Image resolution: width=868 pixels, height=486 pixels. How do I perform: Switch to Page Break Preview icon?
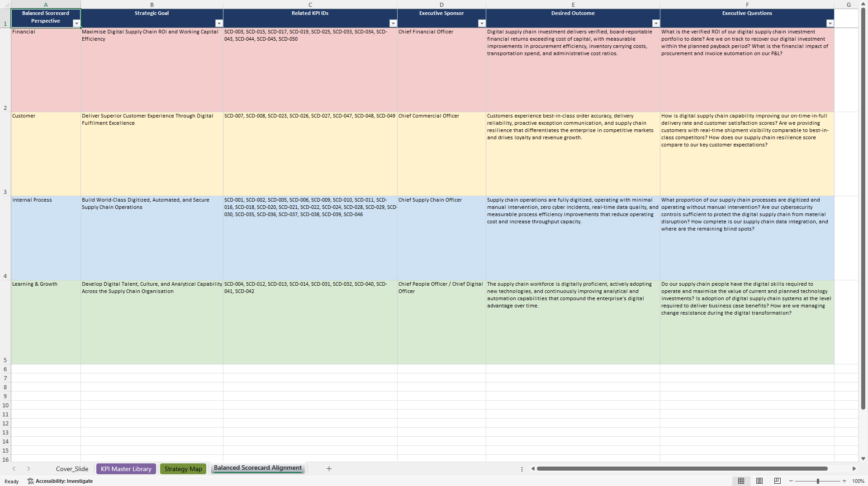(x=778, y=481)
